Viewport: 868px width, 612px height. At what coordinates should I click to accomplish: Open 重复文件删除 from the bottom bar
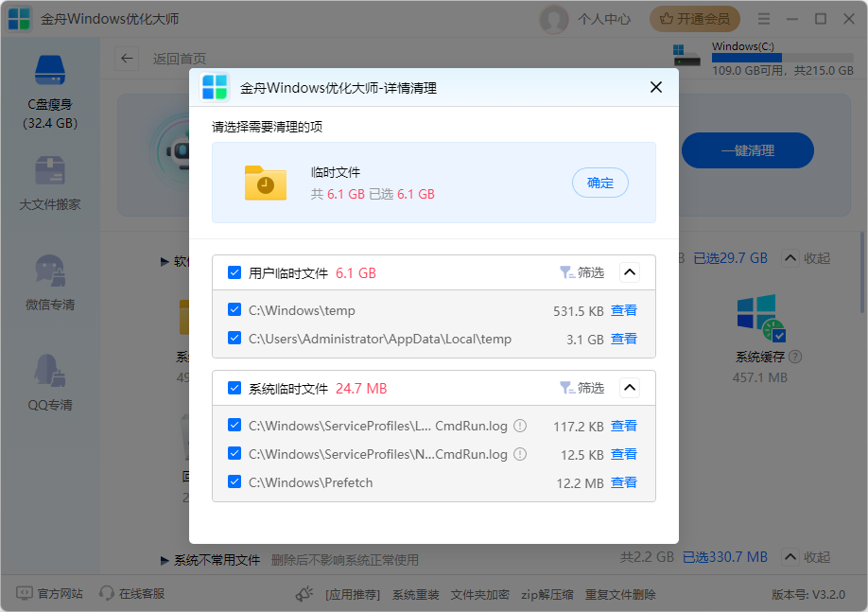point(620,594)
